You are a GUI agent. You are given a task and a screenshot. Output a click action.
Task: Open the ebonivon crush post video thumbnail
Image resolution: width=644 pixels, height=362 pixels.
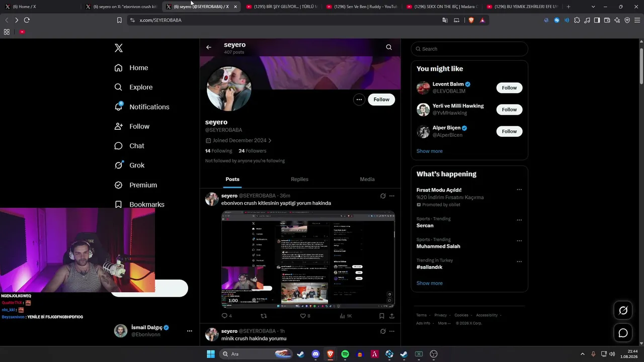(x=308, y=259)
